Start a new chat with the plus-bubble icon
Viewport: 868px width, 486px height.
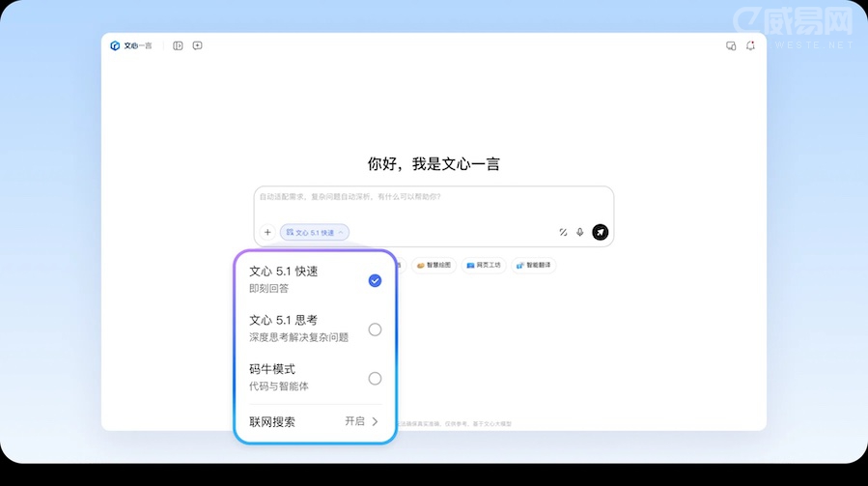(x=198, y=45)
